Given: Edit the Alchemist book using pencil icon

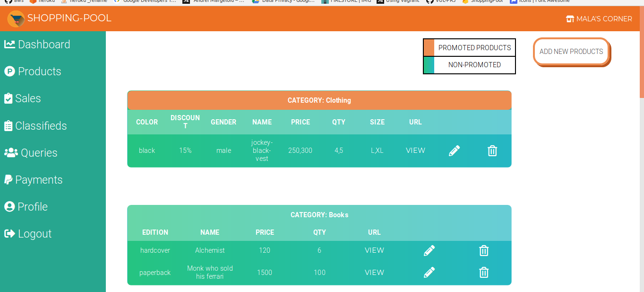Looking at the screenshot, I should 429,251.
